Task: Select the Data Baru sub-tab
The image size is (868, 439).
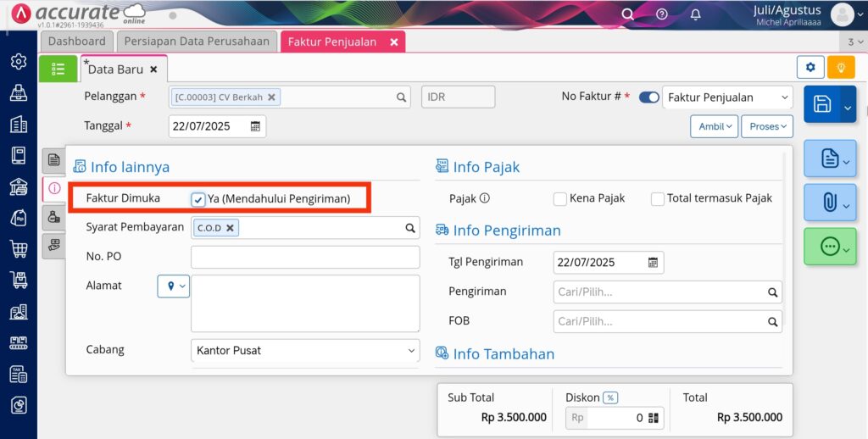Action: (x=115, y=69)
